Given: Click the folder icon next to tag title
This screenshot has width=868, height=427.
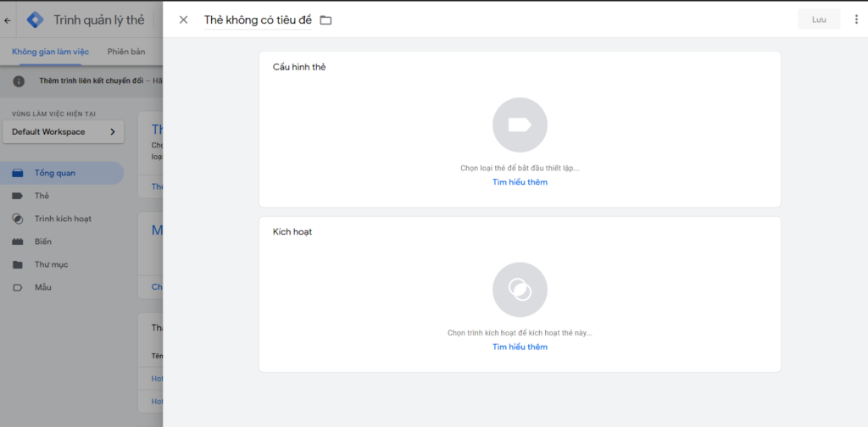Looking at the screenshot, I should tap(326, 20).
